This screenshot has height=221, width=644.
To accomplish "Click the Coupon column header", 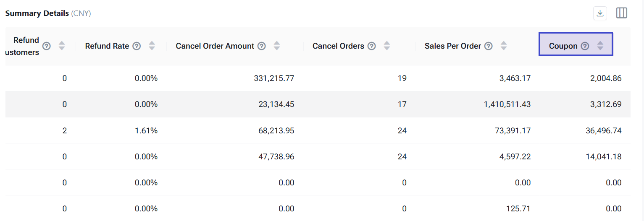I will tap(563, 46).
